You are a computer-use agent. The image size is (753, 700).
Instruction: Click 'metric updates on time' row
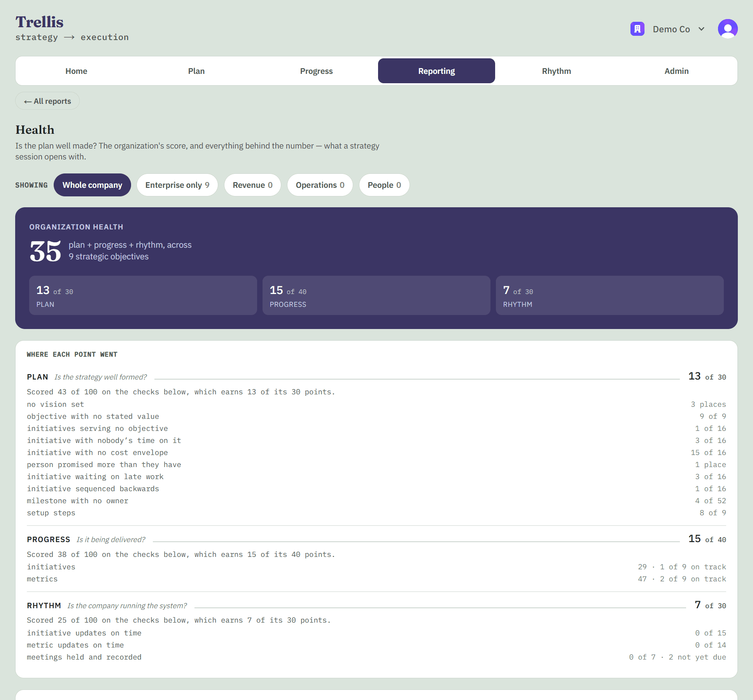376,645
